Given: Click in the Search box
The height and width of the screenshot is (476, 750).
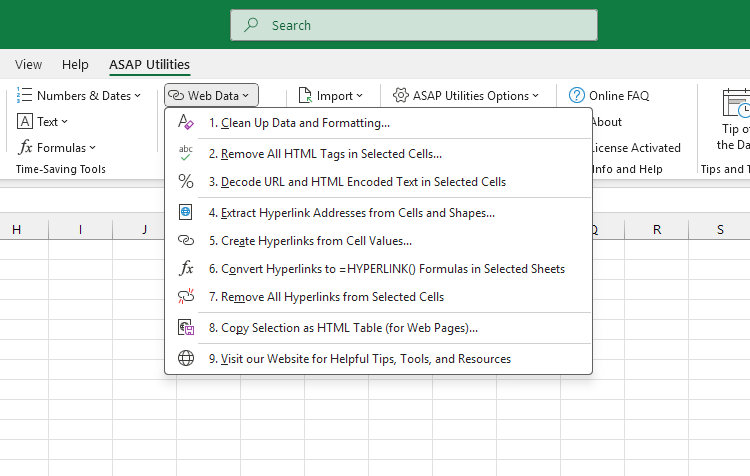Looking at the screenshot, I should tap(413, 25).
